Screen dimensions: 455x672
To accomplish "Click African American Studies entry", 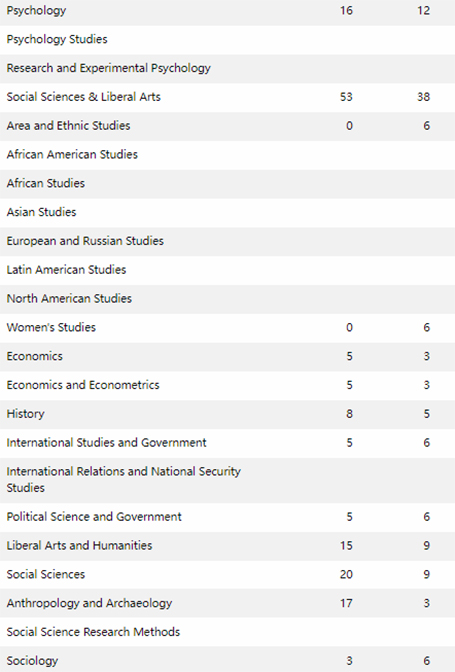I will (72, 154).
